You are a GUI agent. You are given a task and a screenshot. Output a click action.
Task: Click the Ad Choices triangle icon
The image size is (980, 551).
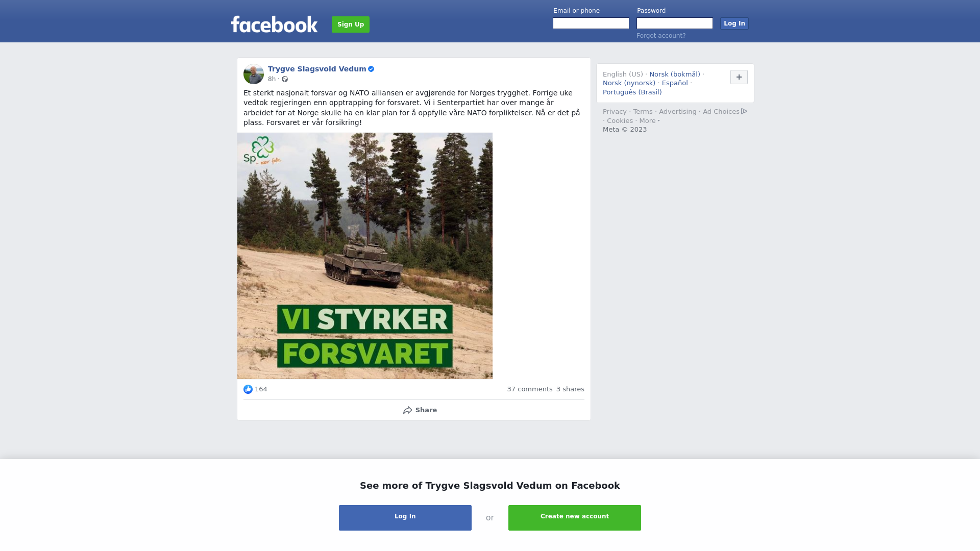point(744,111)
